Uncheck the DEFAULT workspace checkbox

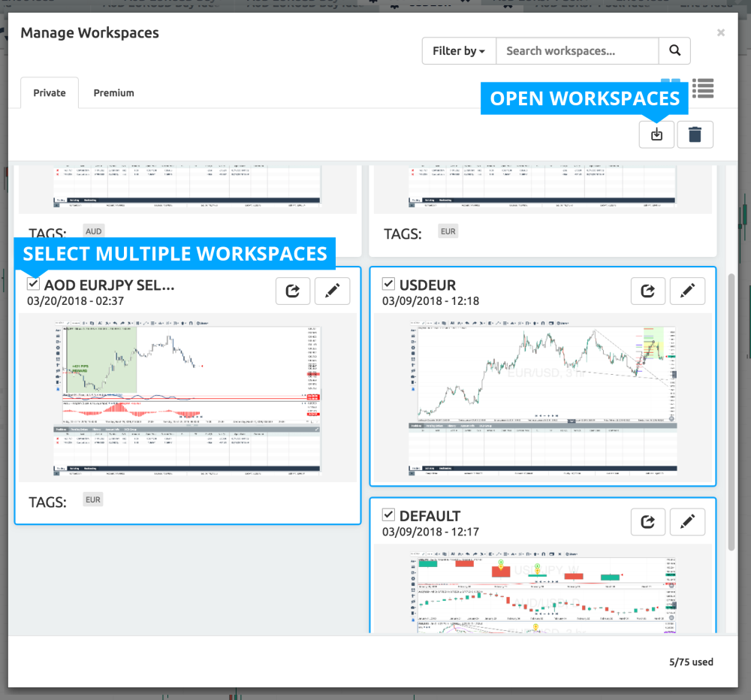(388, 514)
